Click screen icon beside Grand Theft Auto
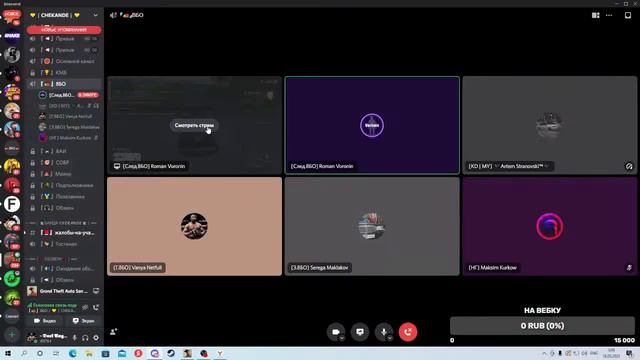Viewport: 640px width, 360px height. click(x=96, y=291)
